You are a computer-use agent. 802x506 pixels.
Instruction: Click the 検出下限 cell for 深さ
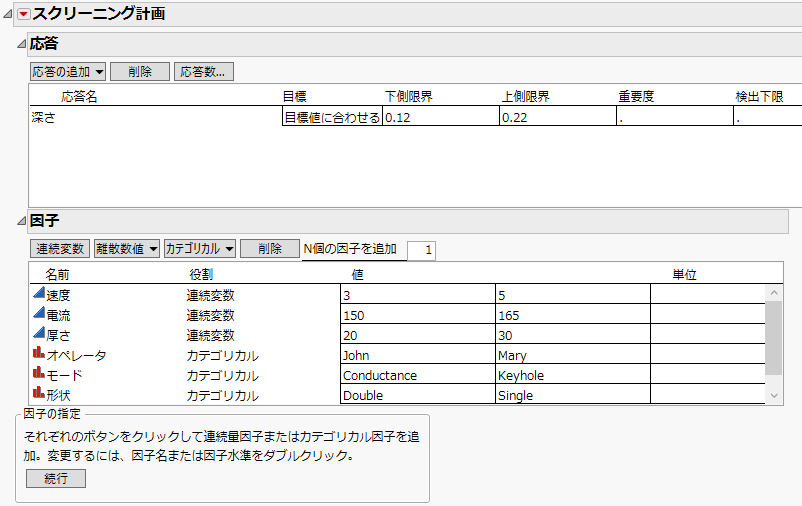pos(768,117)
